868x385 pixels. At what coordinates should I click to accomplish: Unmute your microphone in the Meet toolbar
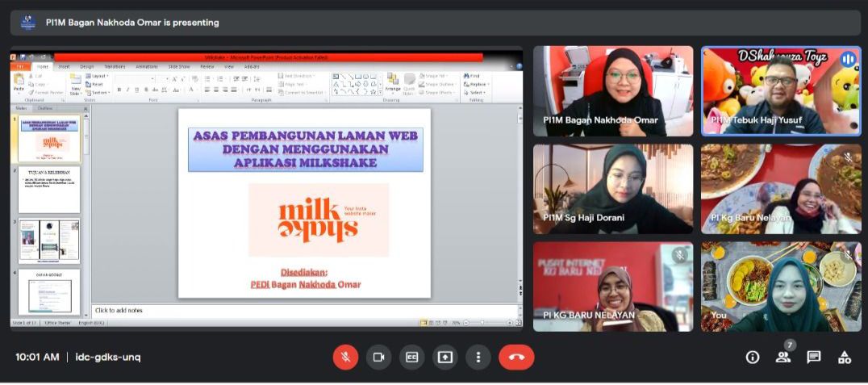click(345, 358)
